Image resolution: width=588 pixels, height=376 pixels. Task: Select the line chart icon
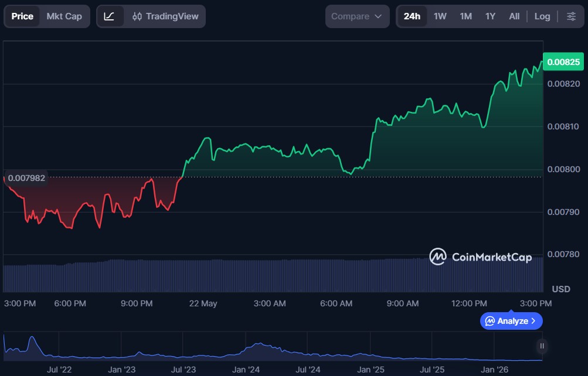pos(109,16)
